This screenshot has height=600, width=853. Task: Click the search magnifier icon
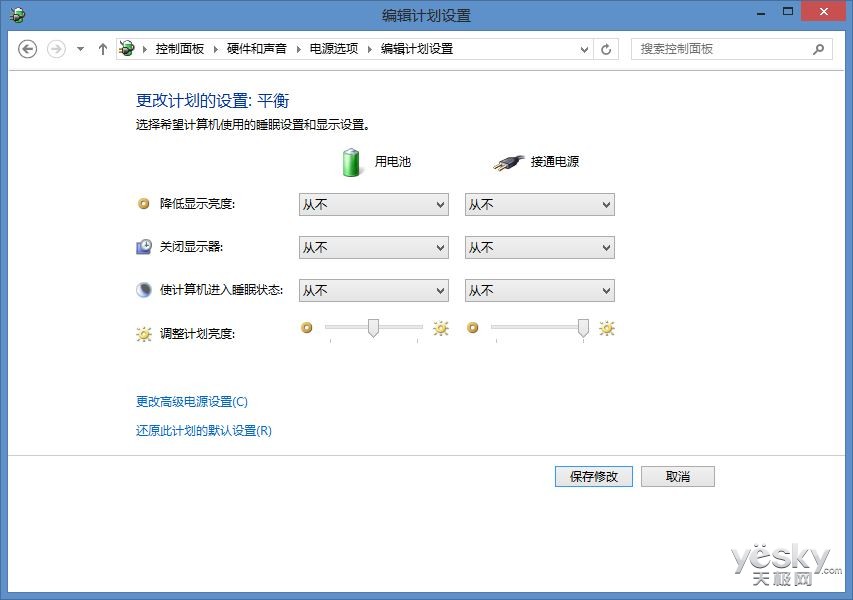818,50
